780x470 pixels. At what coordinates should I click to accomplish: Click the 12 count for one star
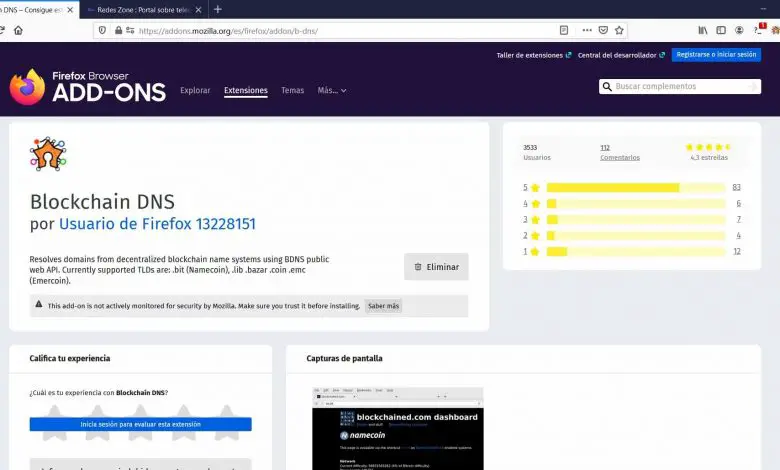tap(737, 252)
